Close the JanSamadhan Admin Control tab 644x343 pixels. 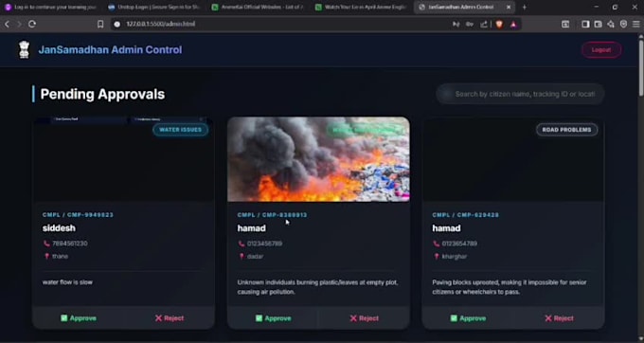pyautogui.click(x=509, y=7)
